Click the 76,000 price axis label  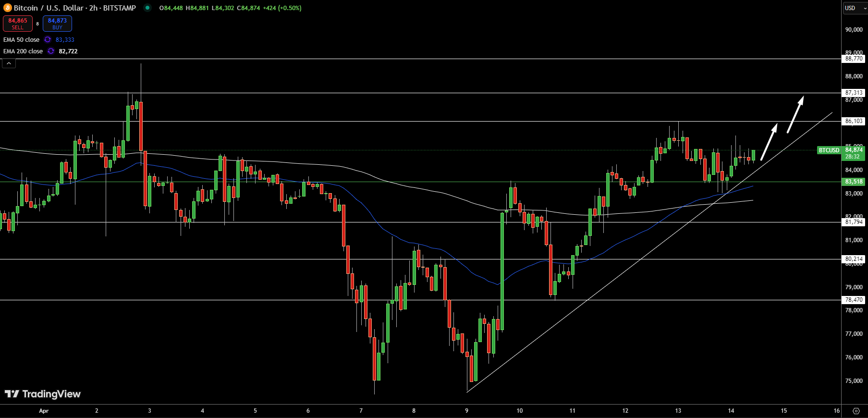(x=854, y=357)
